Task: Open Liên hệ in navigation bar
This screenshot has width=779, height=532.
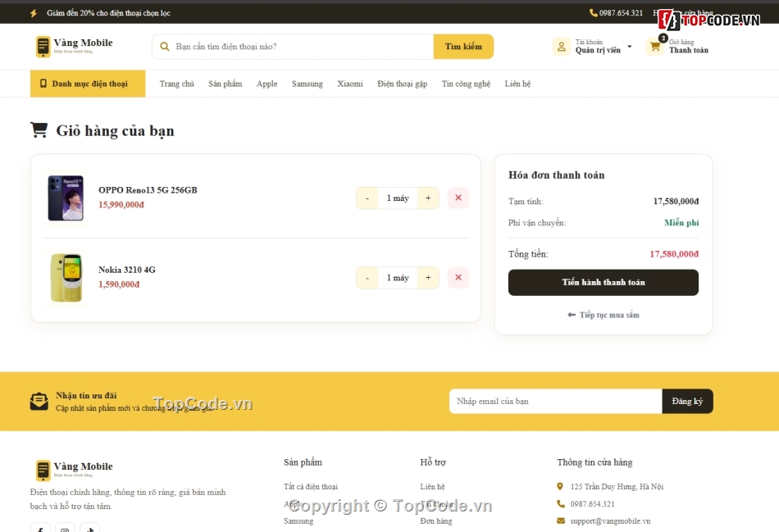Action: click(x=517, y=84)
